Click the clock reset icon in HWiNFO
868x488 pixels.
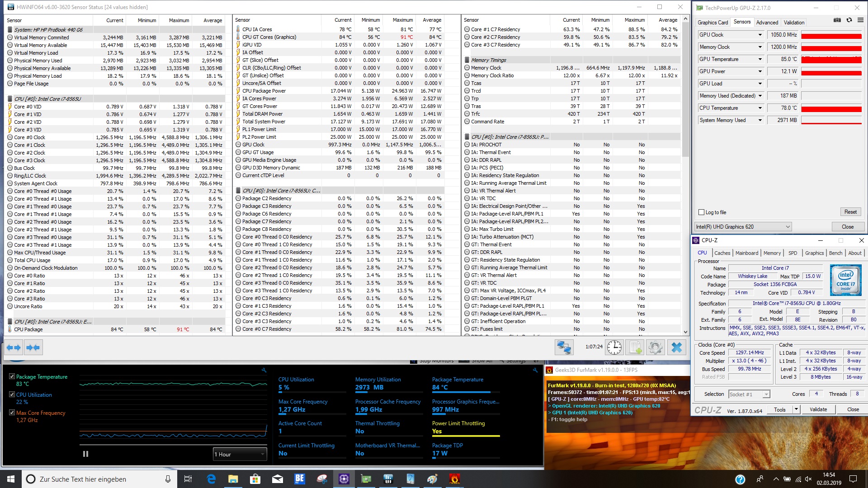[x=614, y=347]
